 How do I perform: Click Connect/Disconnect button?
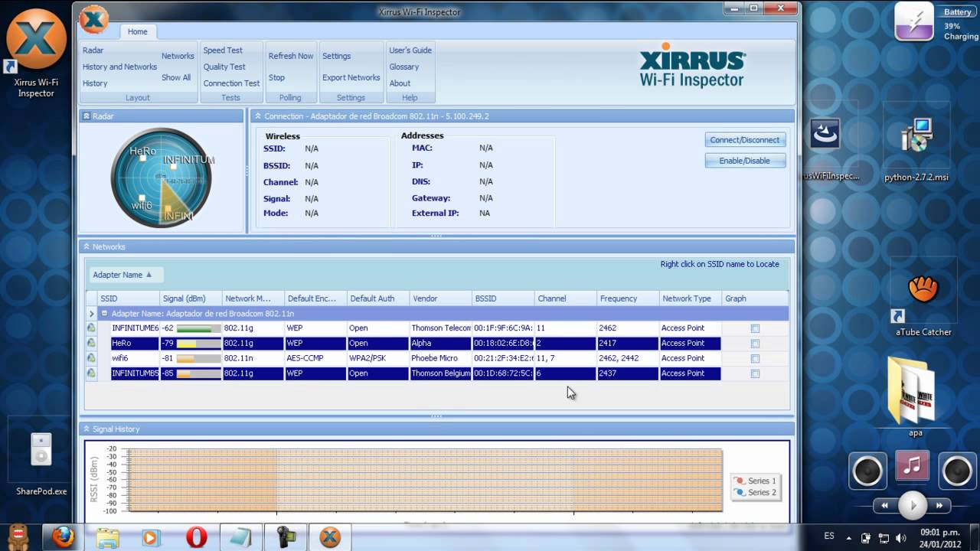pyautogui.click(x=745, y=140)
